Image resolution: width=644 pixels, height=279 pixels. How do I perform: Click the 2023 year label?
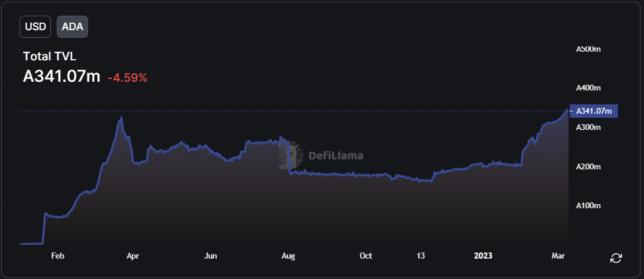click(483, 256)
